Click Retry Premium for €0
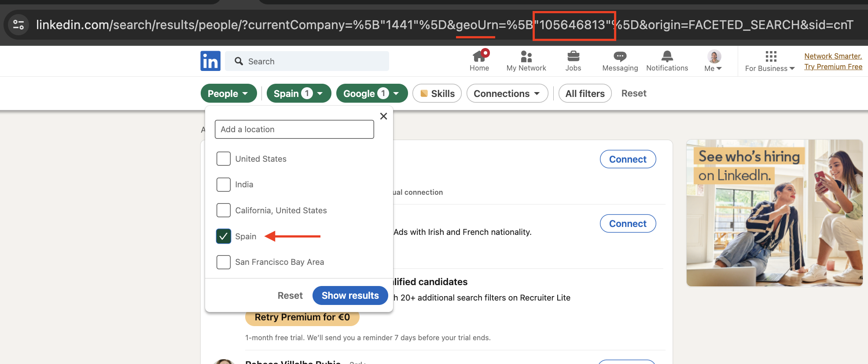Image resolution: width=868 pixels, height=364 pixels. point(302,318)
